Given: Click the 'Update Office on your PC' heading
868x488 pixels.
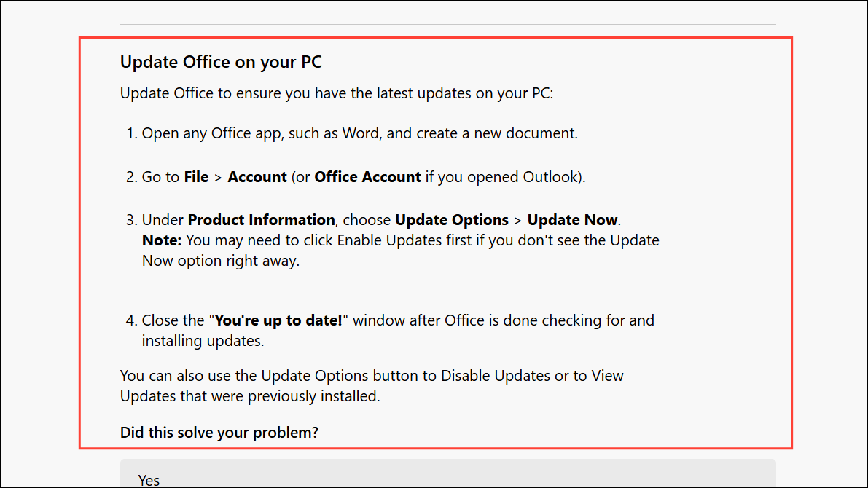Looking at the screenshot, I should click(221, 62).
